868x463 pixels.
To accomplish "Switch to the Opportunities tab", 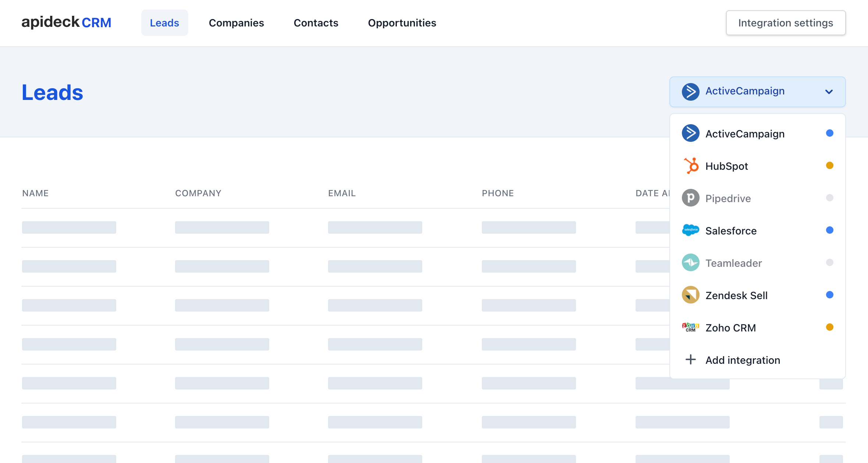I will 402,23.
